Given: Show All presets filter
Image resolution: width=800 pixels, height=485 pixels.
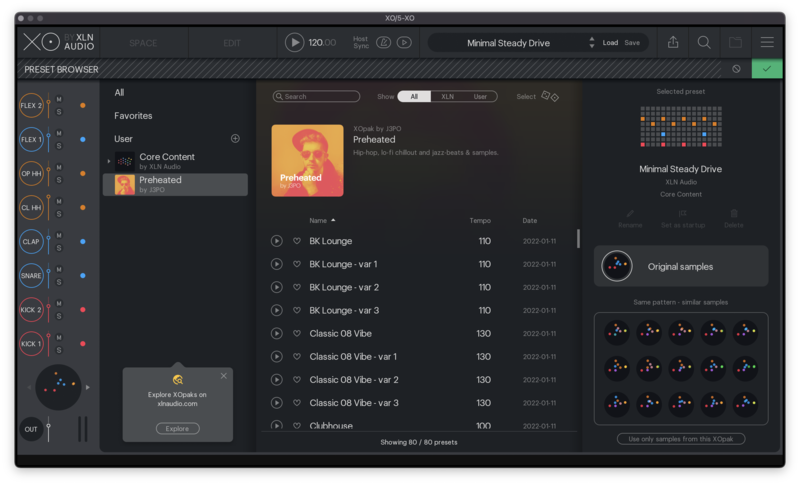Looking at the screenshot, I should (414, 96).
